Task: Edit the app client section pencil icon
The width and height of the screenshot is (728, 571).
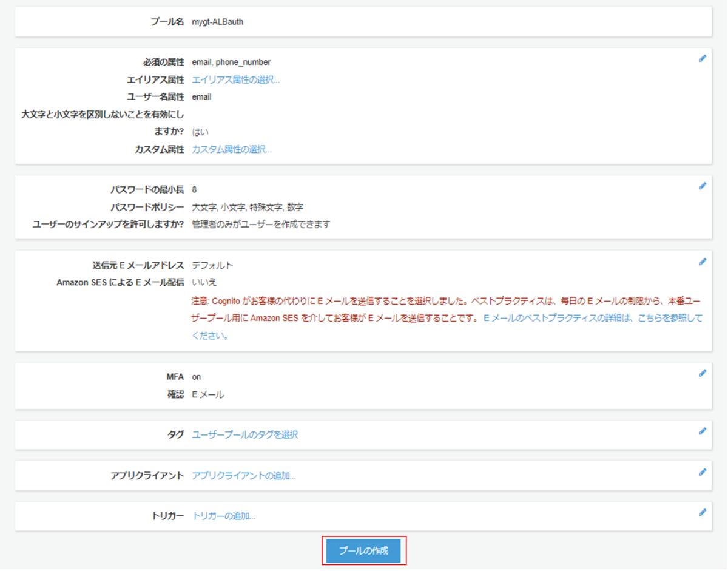Action: point(703,471)
